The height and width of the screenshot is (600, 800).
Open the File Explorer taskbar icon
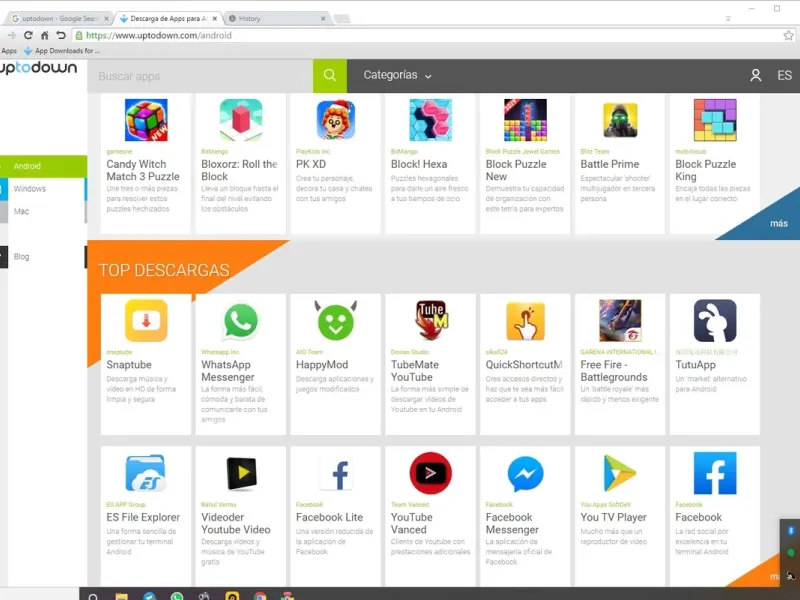121,596
